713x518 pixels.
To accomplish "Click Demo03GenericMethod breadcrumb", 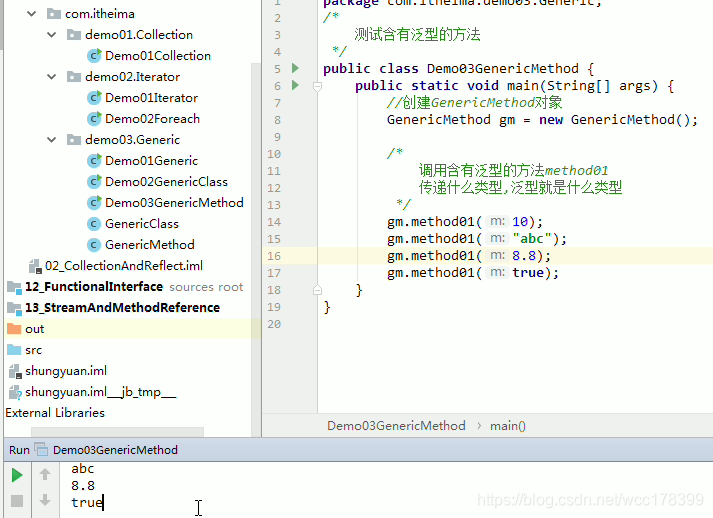I will click(x=396, y=426).
